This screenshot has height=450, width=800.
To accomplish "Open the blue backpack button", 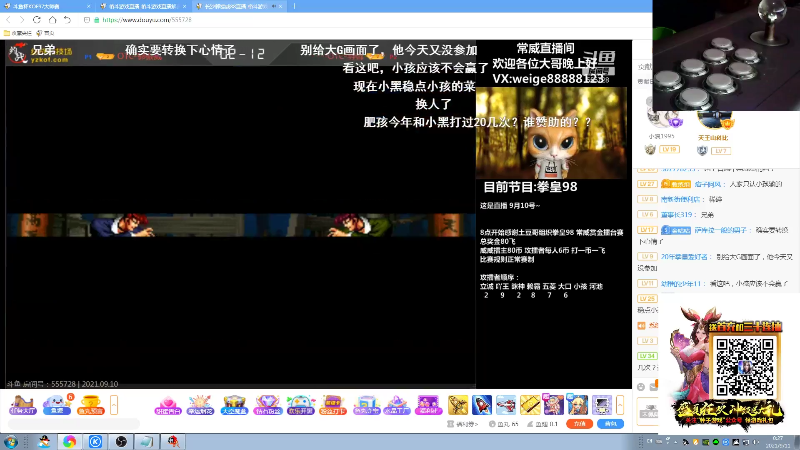I will pyautogui.click(x=610, y=424).
